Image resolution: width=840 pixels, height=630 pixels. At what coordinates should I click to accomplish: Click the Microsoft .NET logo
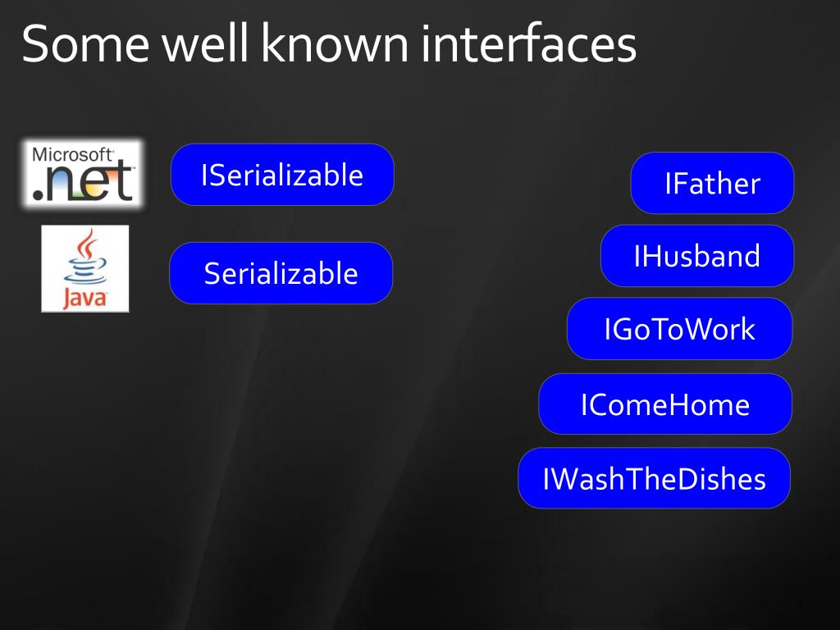83,174
